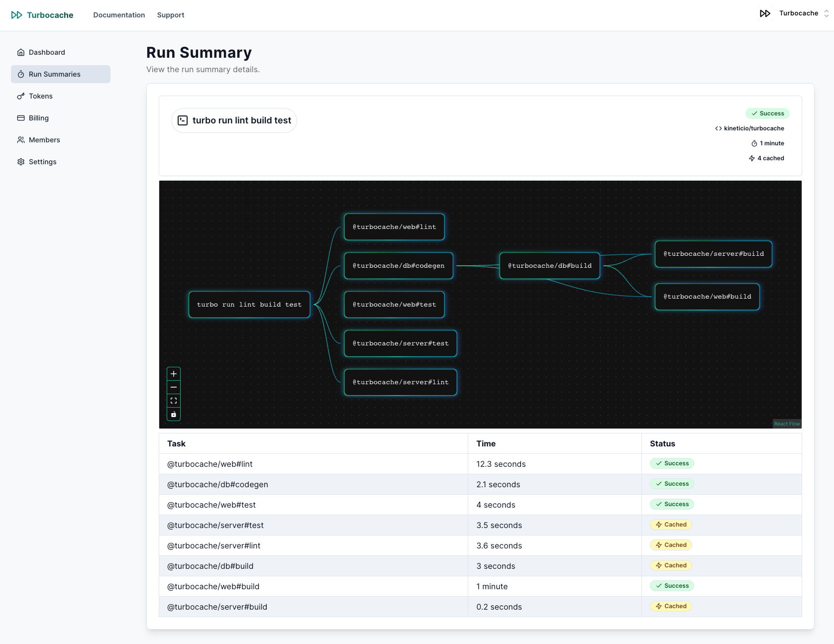Screen dimensions: 834x644
Task: Select the turbo run lint build test node
Action: [249, 305]
